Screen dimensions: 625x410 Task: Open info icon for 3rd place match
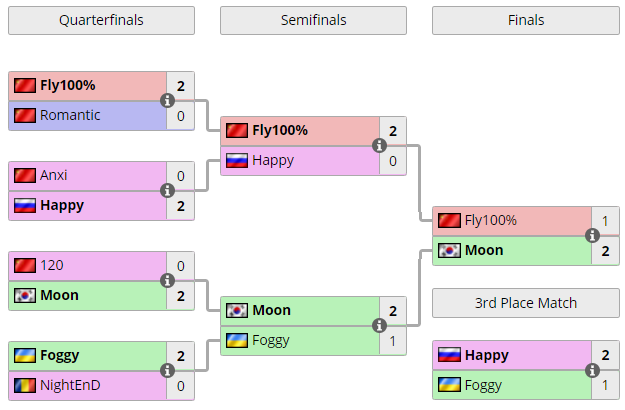click(x=592, y=370)
